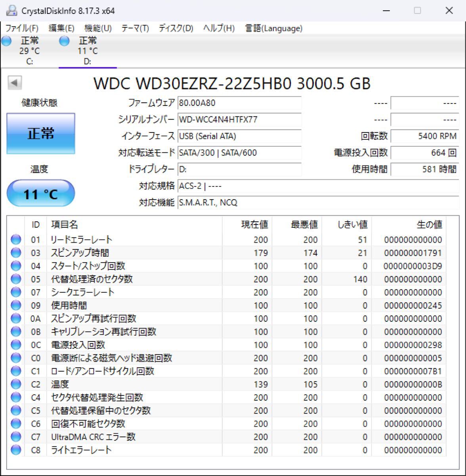Click the 正常 health status button
Screen dimensions: 466x476
[x=40, y=134]
